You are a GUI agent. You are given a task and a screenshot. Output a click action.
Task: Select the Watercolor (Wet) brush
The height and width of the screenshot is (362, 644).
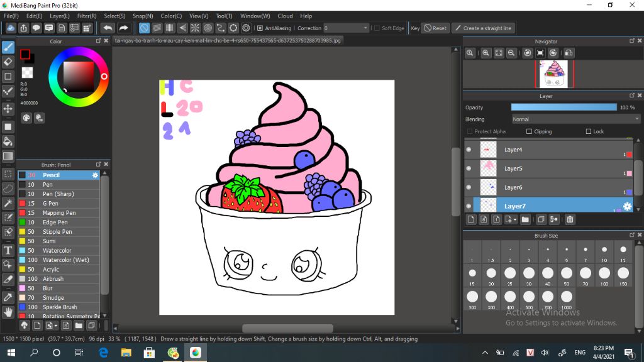click(x=58, y=260)
